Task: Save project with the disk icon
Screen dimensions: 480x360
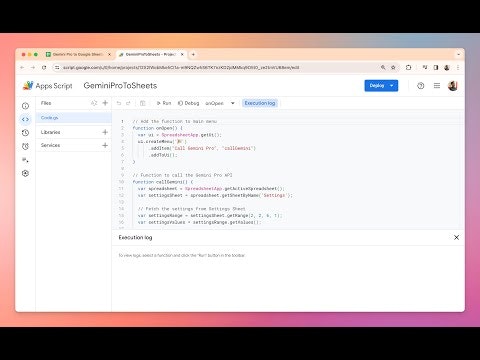Action: [x=143, y=103]
